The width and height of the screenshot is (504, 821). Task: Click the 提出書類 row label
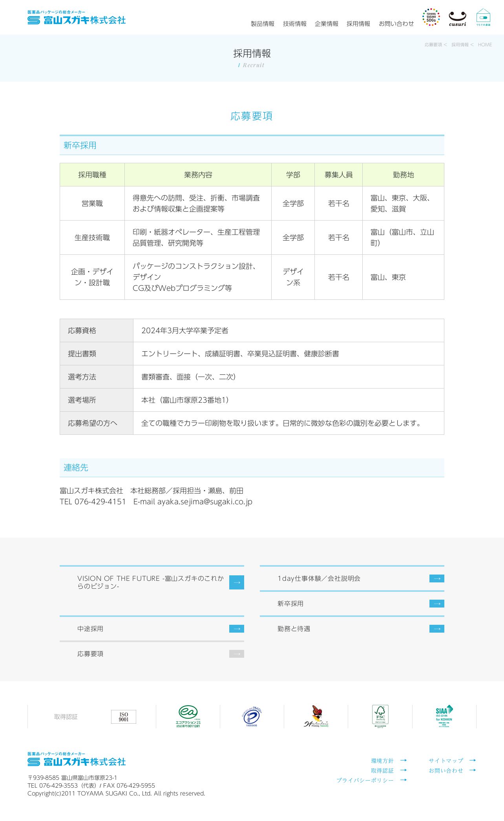pyautogui.click(x=97, y=354)
